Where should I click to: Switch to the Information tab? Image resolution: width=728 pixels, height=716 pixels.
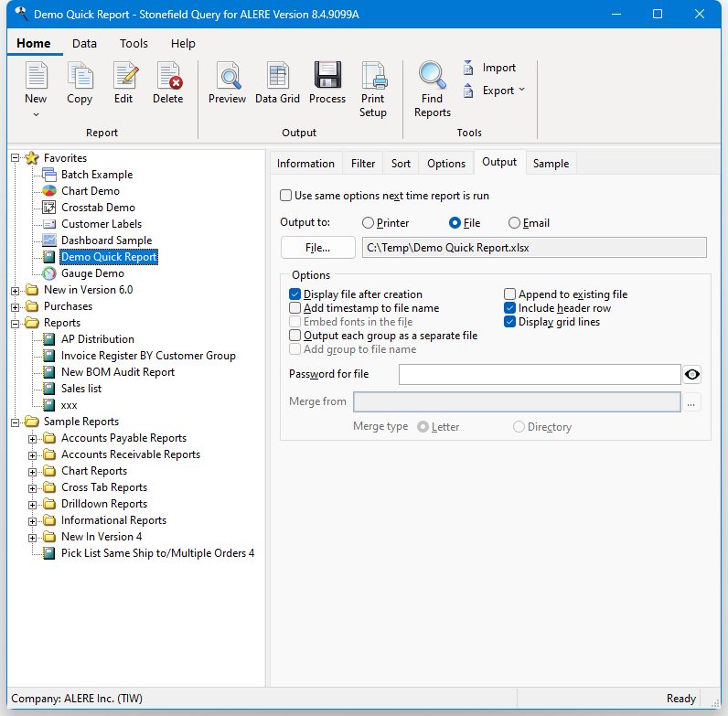[305, 164]
